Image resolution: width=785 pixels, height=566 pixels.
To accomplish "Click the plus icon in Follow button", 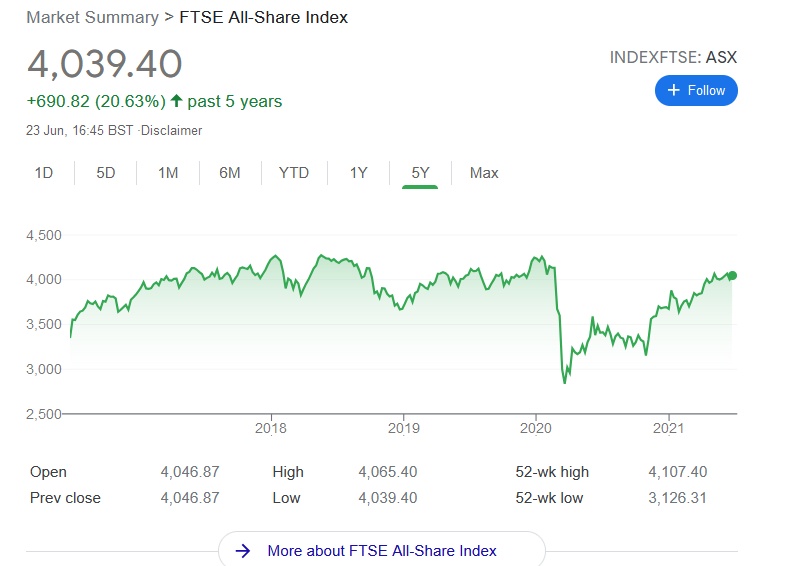I will [674, 90].
